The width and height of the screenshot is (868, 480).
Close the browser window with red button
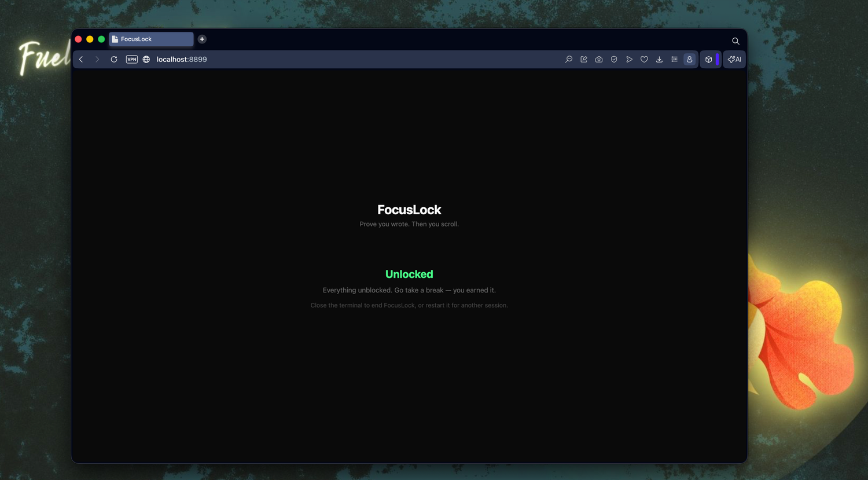click(78, 39)
